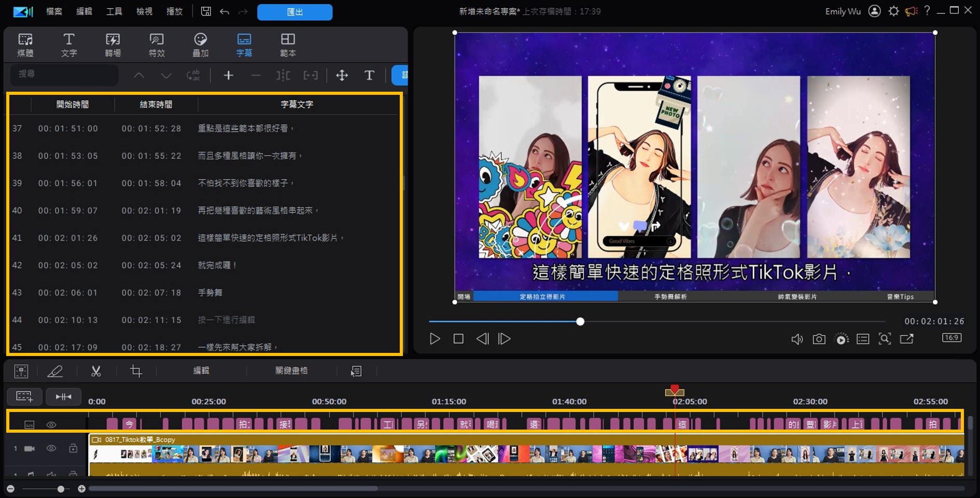This screenshot has width=980, height=498.
Task: Open the 16:9 aspect ratio selector
Action: pos(951,337)
